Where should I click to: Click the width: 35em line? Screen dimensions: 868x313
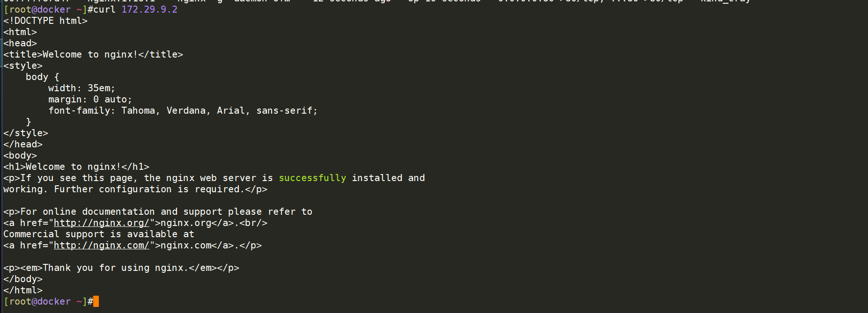coord(82,88)
